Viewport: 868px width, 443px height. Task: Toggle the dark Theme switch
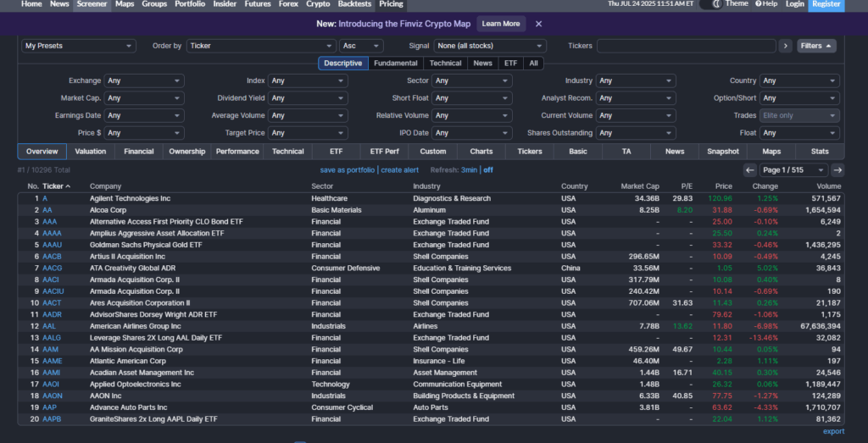(x=709, y=4)
